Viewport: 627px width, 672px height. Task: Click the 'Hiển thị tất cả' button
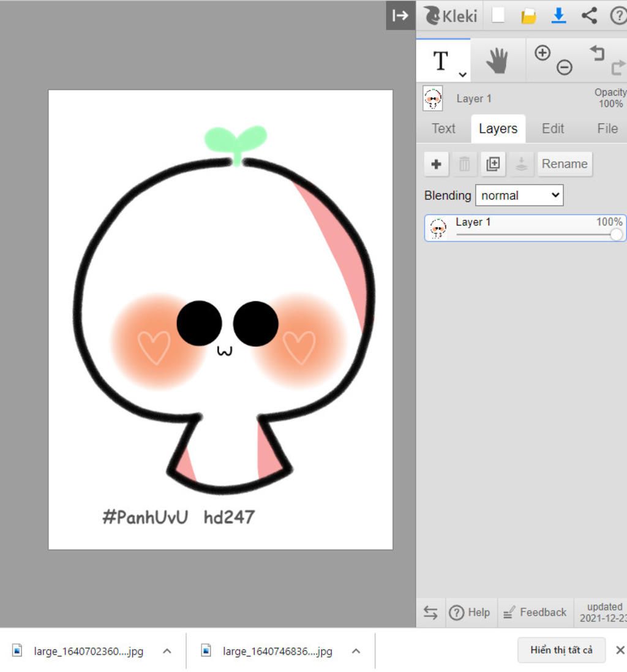click(561, 650)
